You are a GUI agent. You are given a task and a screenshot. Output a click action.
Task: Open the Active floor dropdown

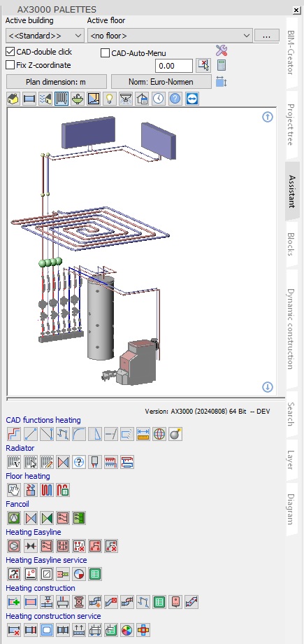[170, 36]
